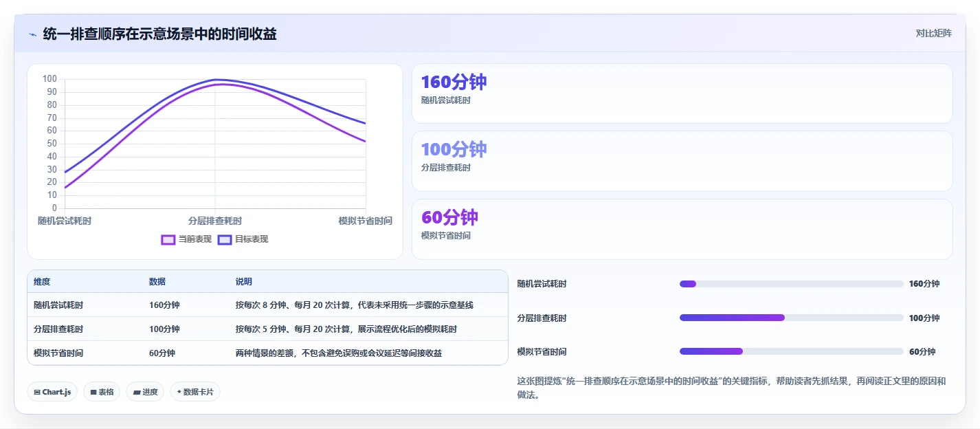Click the 随机尝试耗时 caption under 160分钟 card
Screen dimensions: 980x429
click(446, 100)
